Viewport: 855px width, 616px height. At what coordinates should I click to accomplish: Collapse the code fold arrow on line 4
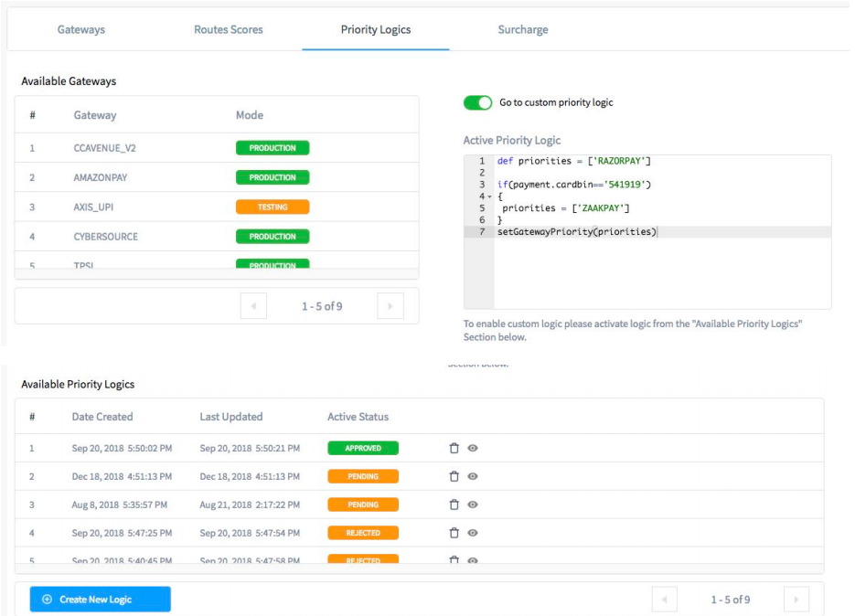pyautogui.click(x=489, y=196)
